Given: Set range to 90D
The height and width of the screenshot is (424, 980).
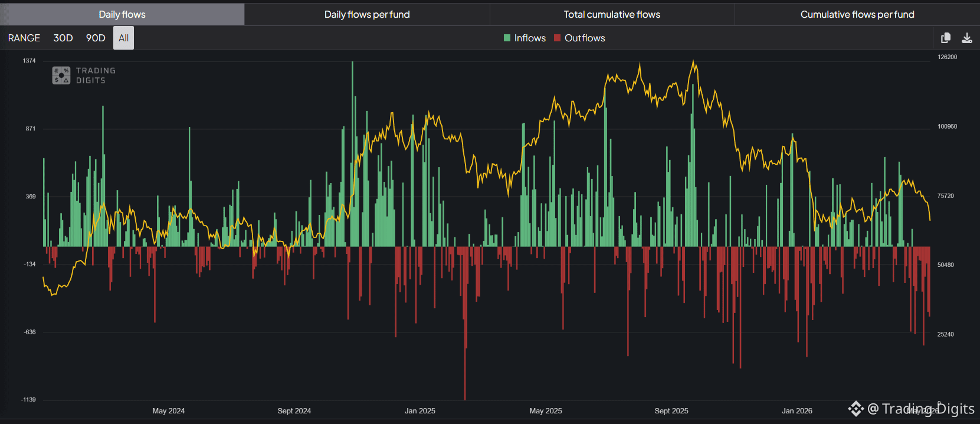Looking at the screenshot, I should point(96,38).
